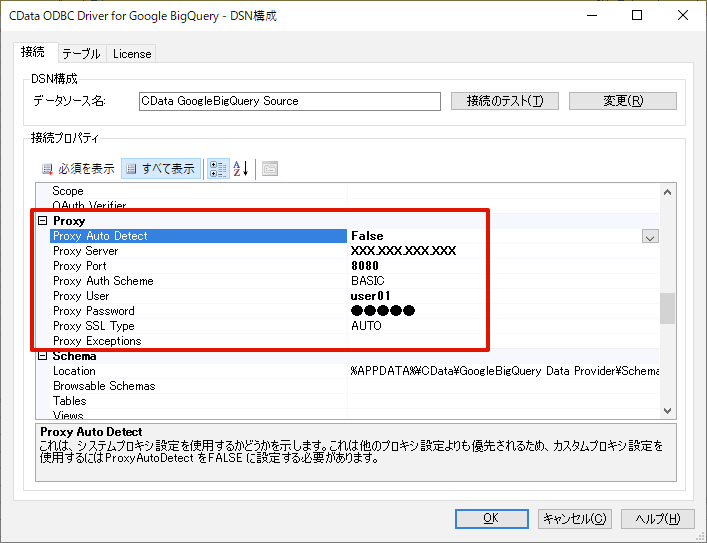
Task: Click the False value of Proxy Auto Detect
Action: pyautogui.click(x=367, y=236)
